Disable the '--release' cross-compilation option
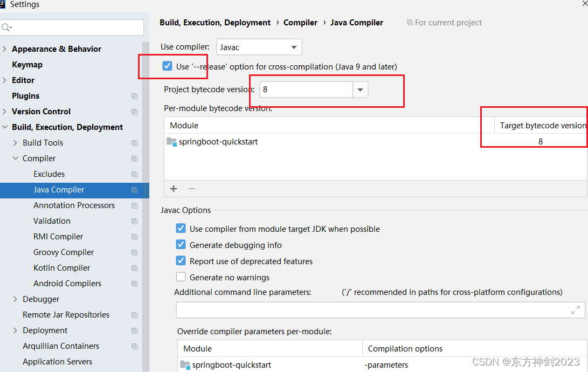Image resolution: width=588 pixels, height=372 pixels. (x=167, y=66)
